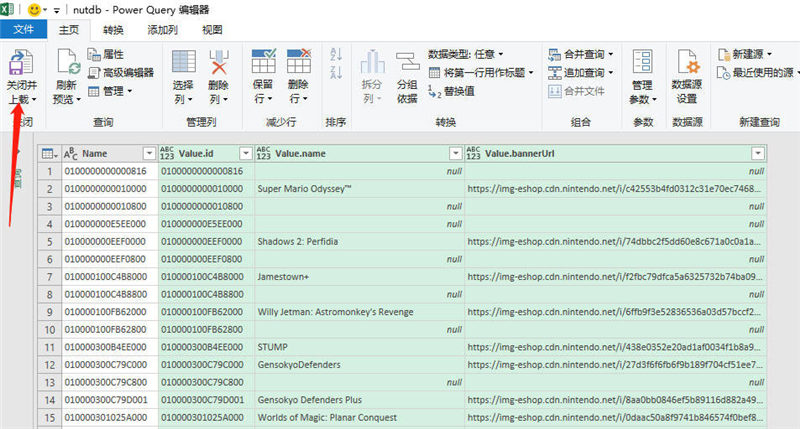Click Recent Sources (最近使用的源)
Screen dimensions: 800x429
click(x=757, y=73)
